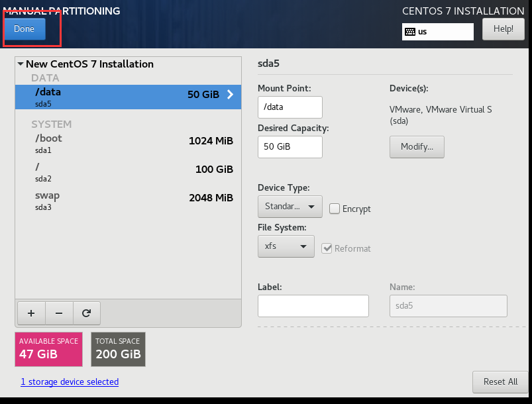
Task: Toggle the Reformat checkbox
Action: [x=327, y=248]
